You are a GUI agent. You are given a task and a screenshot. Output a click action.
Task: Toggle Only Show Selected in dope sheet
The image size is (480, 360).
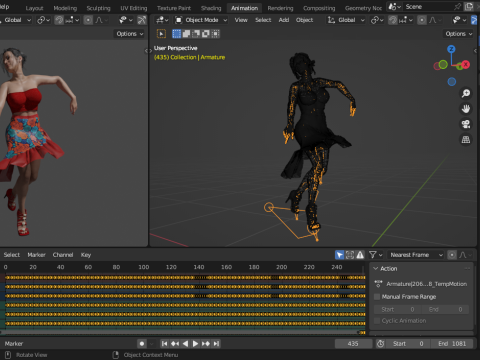339,255
